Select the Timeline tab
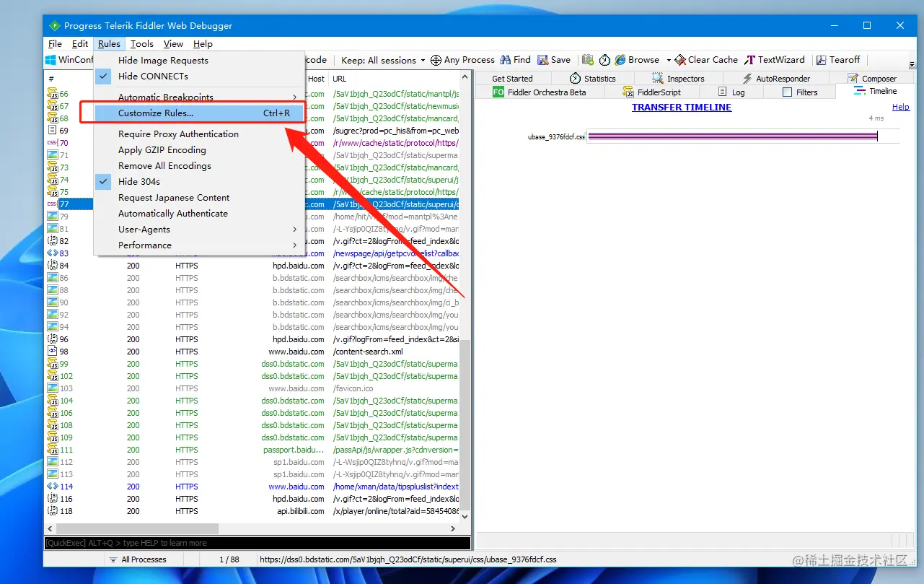The height and width of the screenshot is (584, 924). (875, 91)
